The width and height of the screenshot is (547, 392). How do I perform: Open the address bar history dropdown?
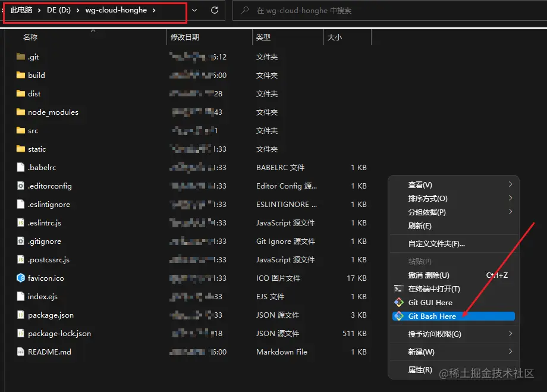(x=194, y=10)
